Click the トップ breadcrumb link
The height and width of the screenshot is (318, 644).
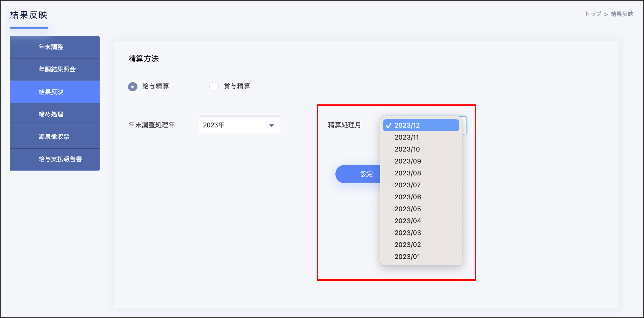tap(593, 14)
